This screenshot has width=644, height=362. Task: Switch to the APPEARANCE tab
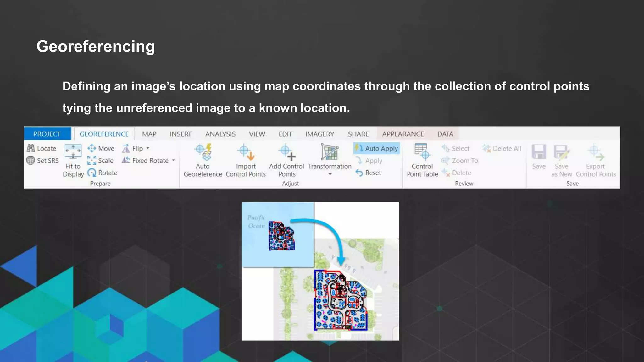click(403, 134)
